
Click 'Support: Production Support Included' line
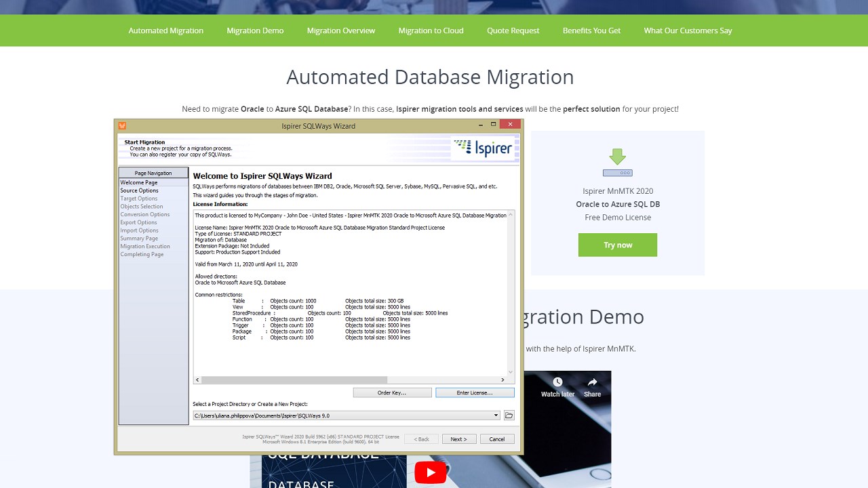coord(237,252)
